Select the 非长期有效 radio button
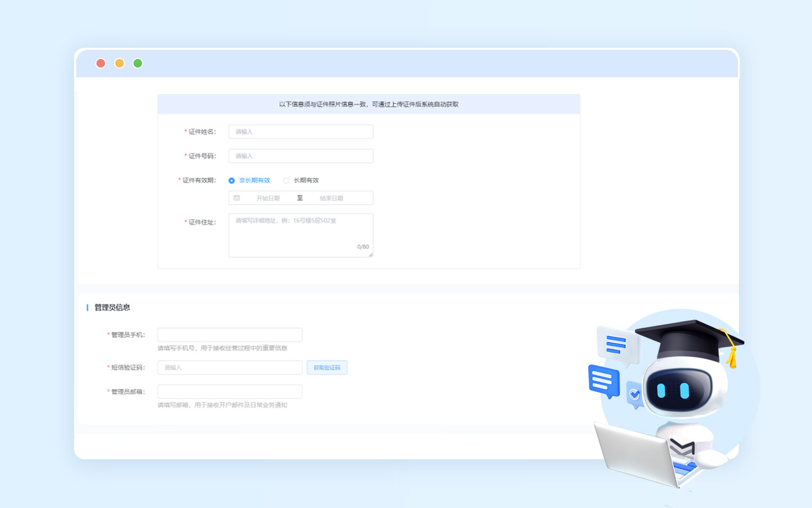812x508 pixels. [231, 180]
